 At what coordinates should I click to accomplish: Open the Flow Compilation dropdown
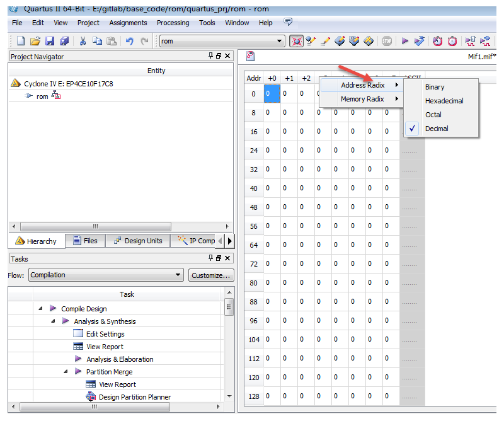pyautogui.click(x=178, y=275)
